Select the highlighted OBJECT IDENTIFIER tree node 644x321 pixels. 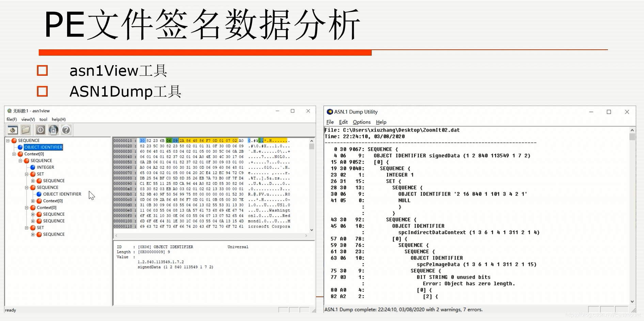point(43,147)
